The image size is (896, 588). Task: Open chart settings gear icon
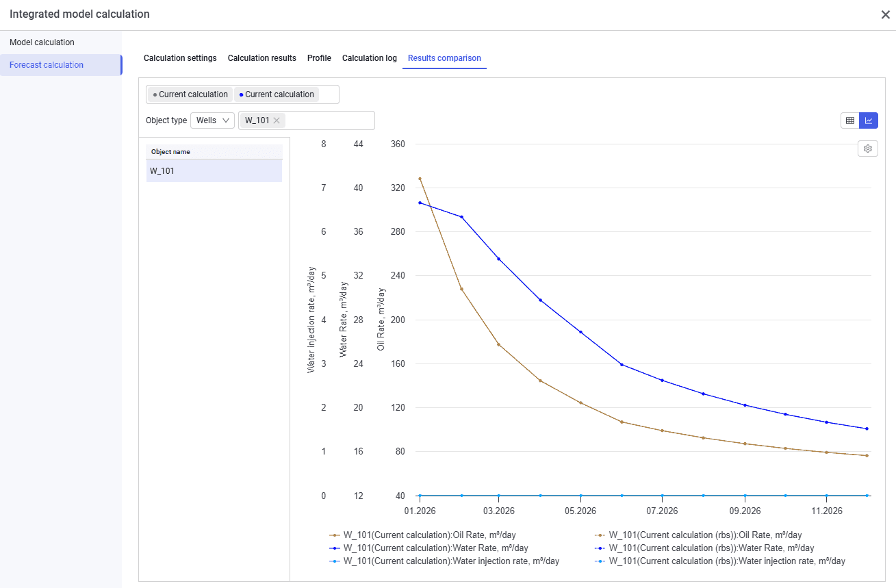[868, 149]
